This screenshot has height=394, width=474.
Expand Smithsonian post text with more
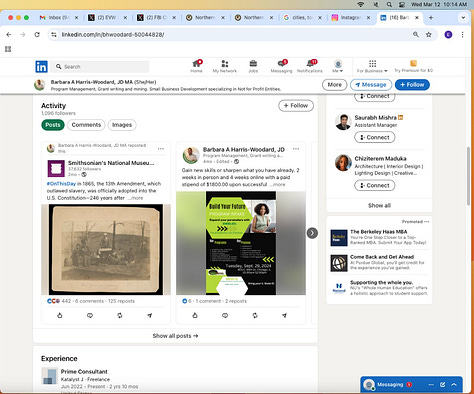(136, 198)
